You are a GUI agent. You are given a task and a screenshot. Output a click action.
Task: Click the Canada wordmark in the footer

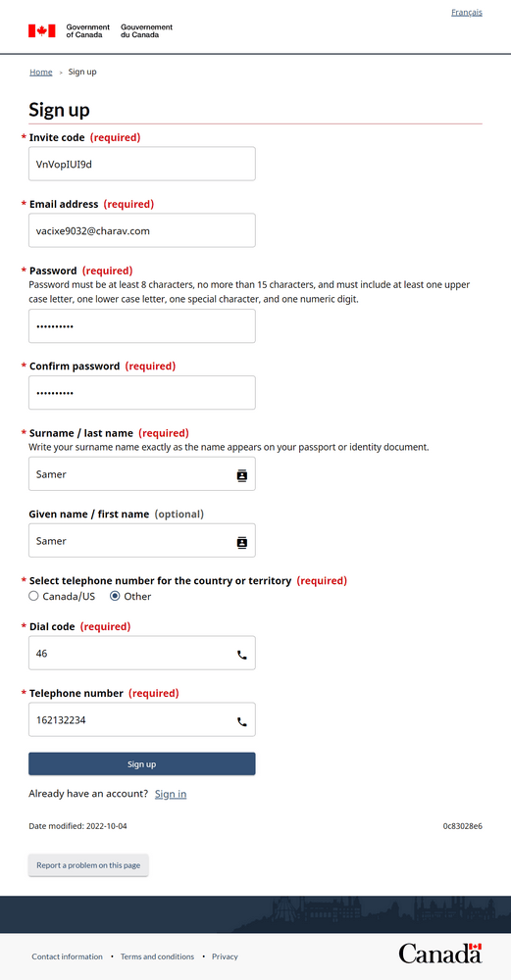coord(440,953)
